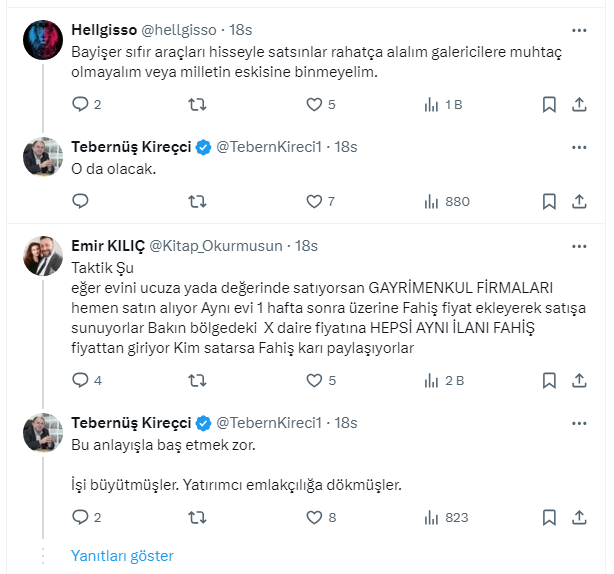Reply to the 'O da olacak.' tweet
Image resolution: width=614 pixels, height=574 pixels.
click(x=81, y=201)
